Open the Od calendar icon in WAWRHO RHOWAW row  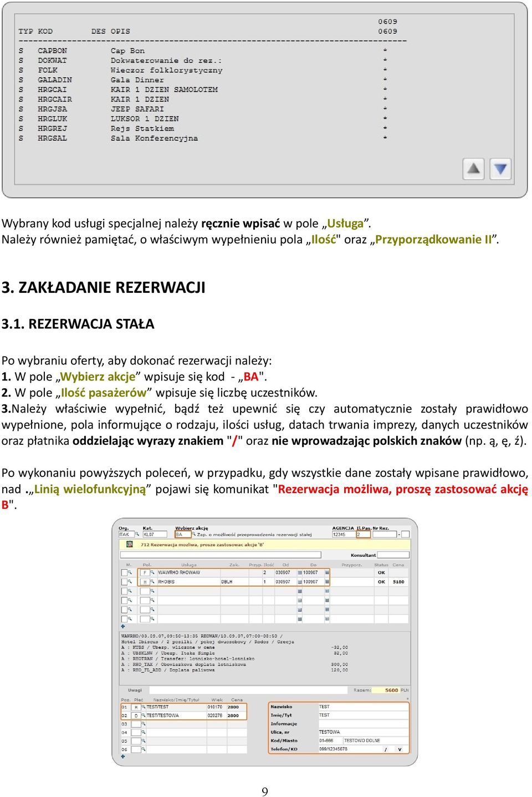click(299, 572)
